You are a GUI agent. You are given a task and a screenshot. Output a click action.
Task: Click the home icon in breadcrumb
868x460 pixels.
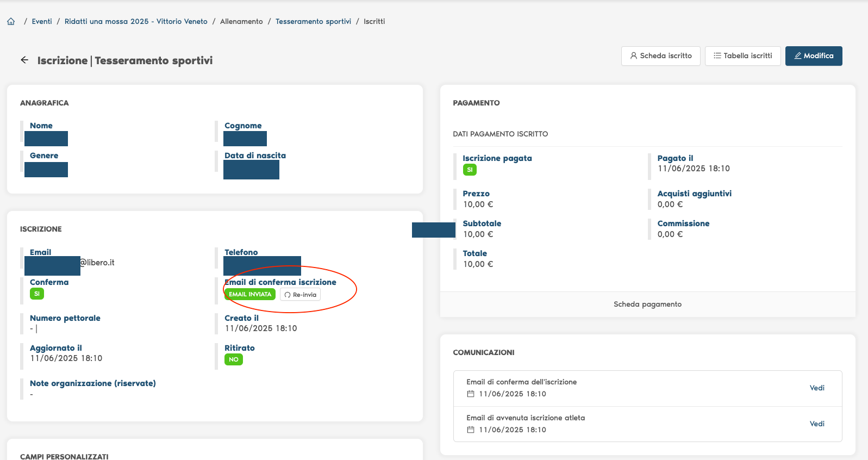click(x=11, y=22)
